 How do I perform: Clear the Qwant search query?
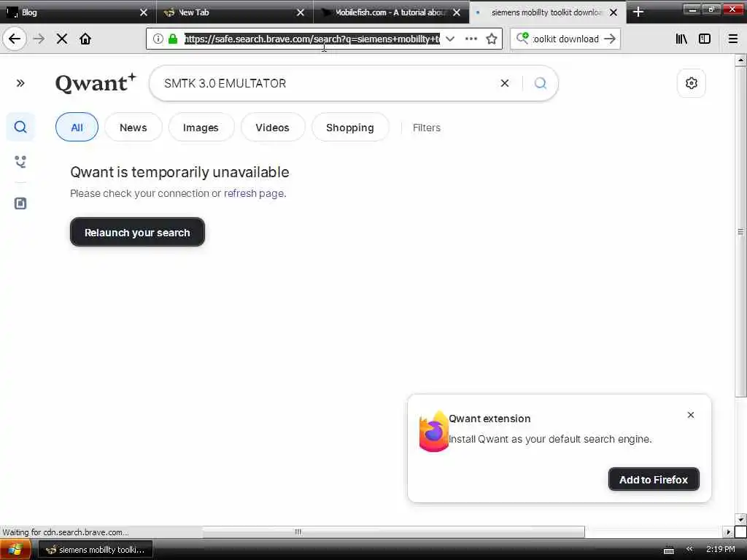[x=505, y=83]
